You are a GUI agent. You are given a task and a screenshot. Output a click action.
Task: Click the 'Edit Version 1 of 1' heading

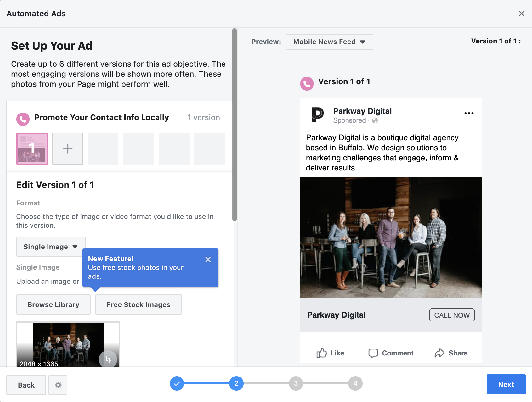[55, 185]
